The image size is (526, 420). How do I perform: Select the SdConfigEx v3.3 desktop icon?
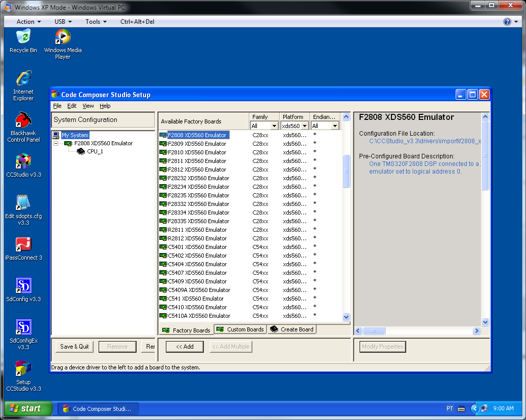23,334
